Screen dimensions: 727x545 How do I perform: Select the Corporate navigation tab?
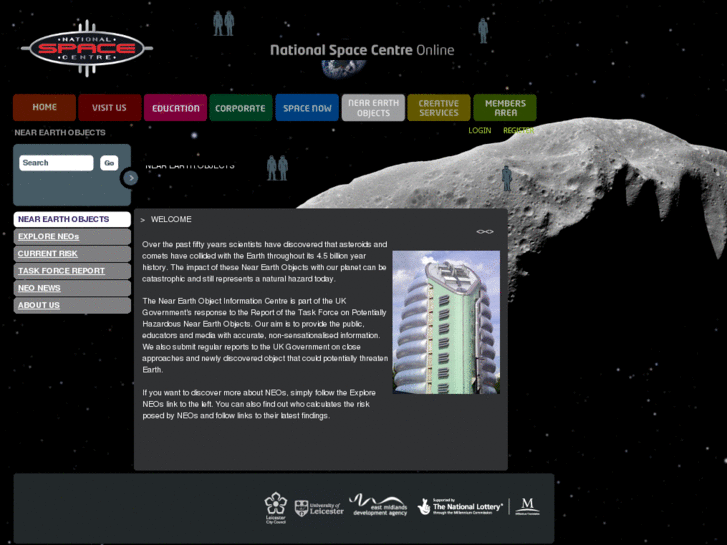(x=241, y=107)
